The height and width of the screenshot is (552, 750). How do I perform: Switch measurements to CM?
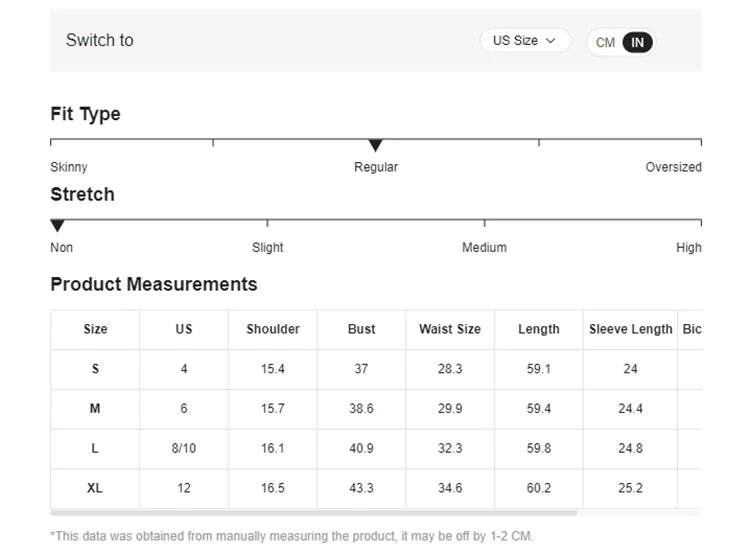click(x=605, y=42)
